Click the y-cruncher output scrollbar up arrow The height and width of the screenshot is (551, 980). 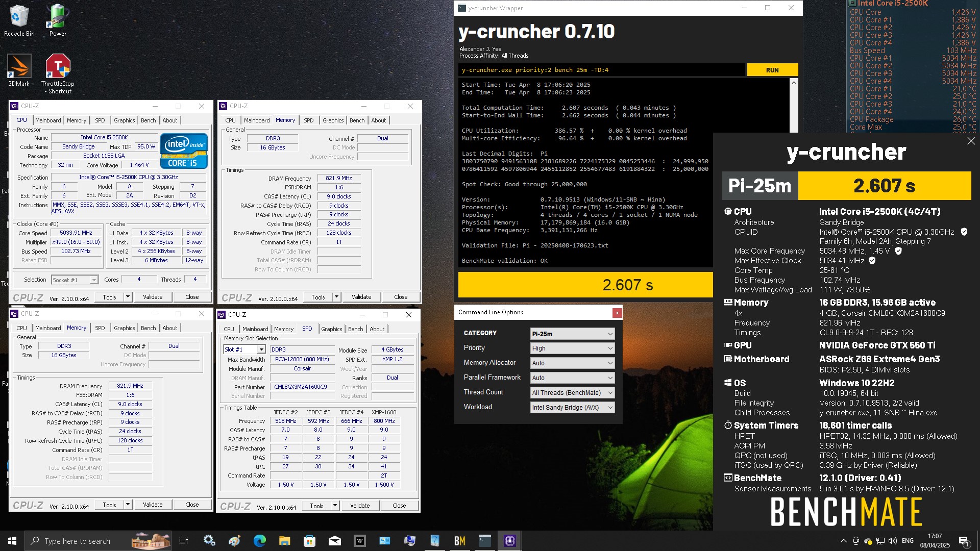point(794,83)
